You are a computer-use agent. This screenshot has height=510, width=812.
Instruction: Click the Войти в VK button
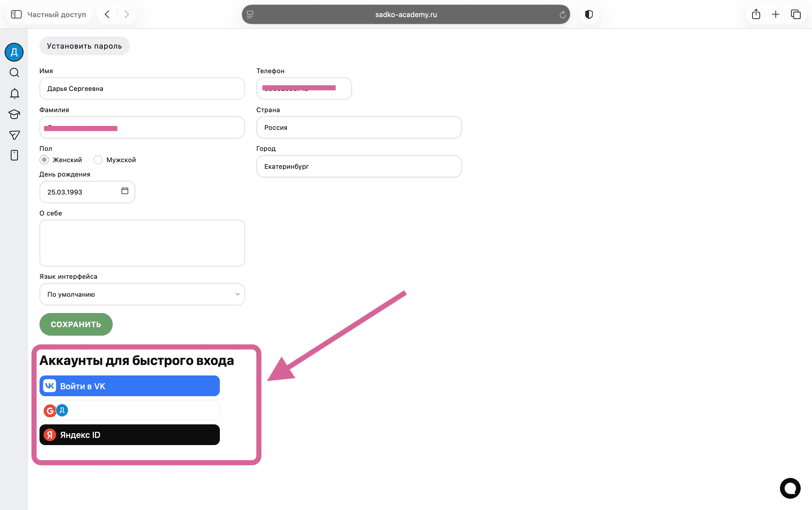click(130, 386)
